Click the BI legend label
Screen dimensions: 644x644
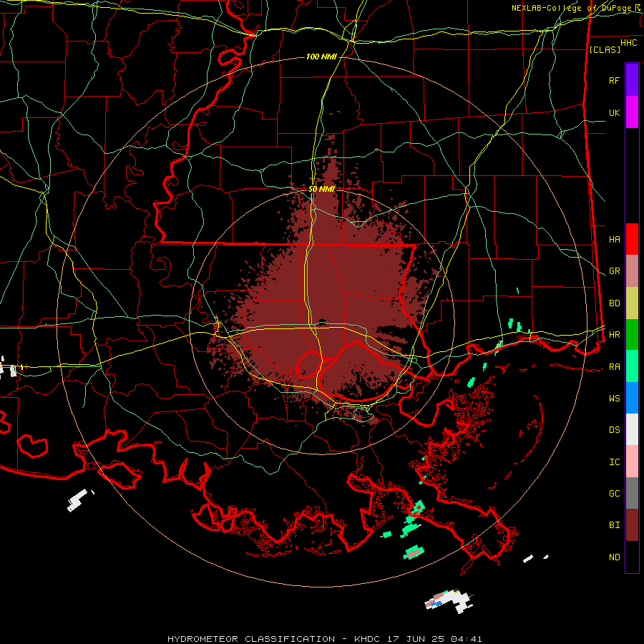[615, 525]
